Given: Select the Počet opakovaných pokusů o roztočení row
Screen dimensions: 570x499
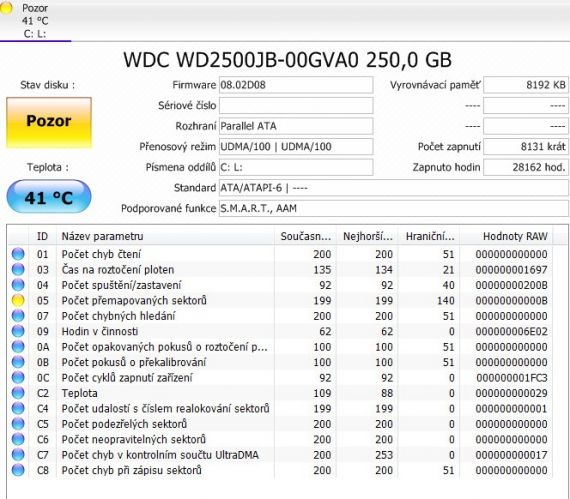Looking at the screenshot, I should (164, 347).
